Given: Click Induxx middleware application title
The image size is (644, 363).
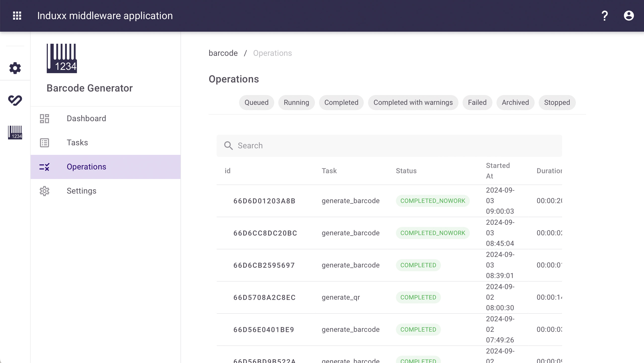Looking at the screenshot, I should [105, 16].
